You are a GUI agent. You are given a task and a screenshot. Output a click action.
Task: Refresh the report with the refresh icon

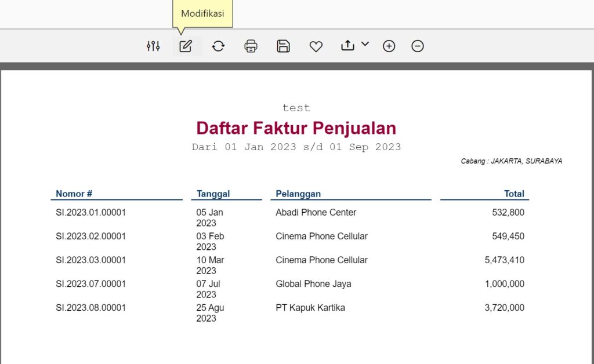(x=218, y=46)
